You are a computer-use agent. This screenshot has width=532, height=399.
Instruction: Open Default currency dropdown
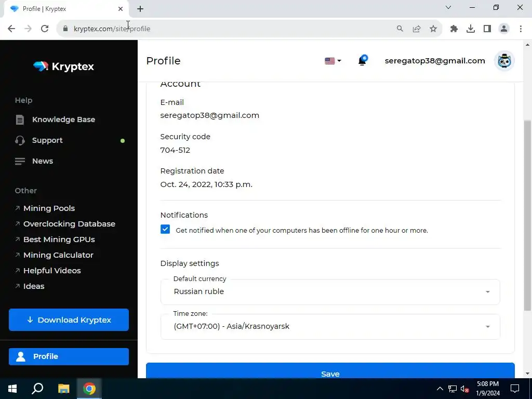pyautogui.click(x=330, y=292)
